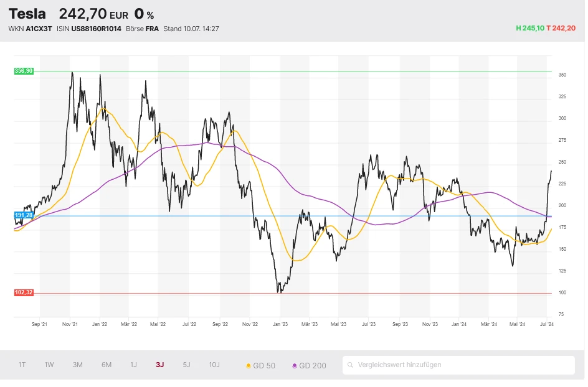Click the WKN A1CX3T code

pyautogui.click(x=39, y=29)
